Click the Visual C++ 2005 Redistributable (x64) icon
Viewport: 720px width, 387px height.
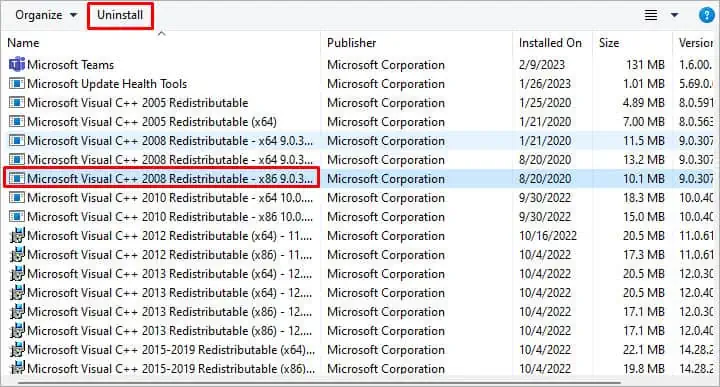click(17, 122)
